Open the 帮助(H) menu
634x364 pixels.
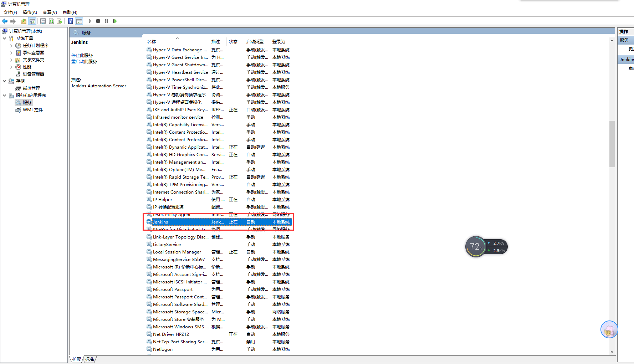pos(70,12)
